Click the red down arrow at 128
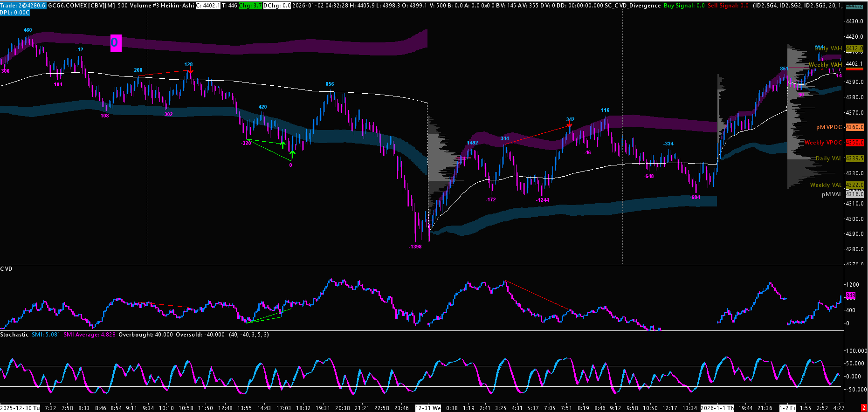 click(x=190, y=71)
